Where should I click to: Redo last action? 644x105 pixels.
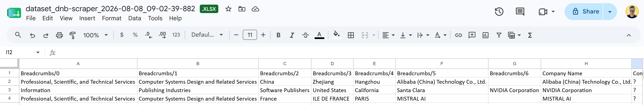[46, 35]
